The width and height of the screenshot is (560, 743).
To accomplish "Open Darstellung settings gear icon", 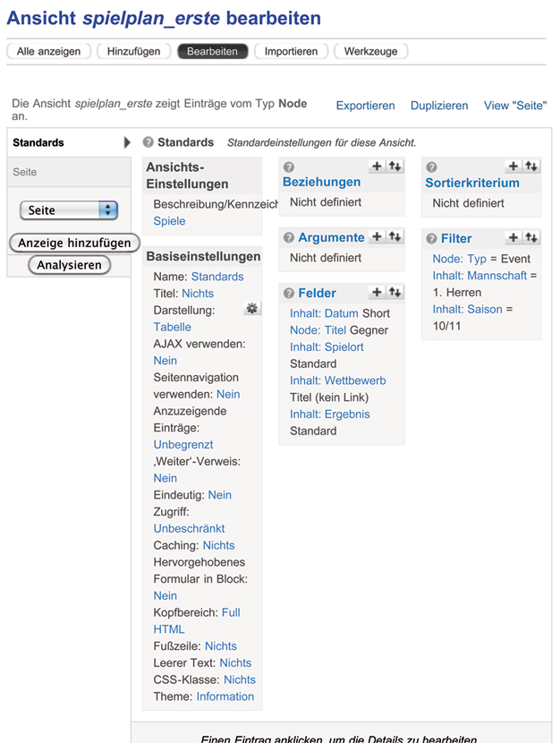I will [252, 309].
